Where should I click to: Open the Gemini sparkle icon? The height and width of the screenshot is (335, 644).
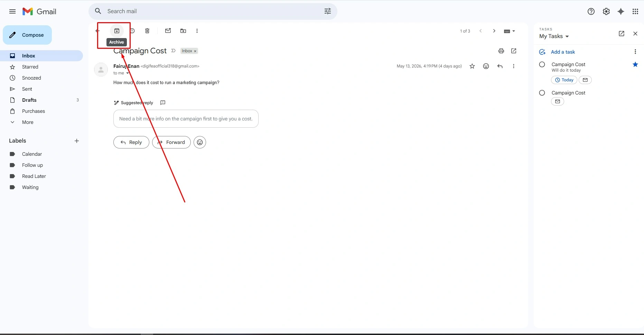621,11
